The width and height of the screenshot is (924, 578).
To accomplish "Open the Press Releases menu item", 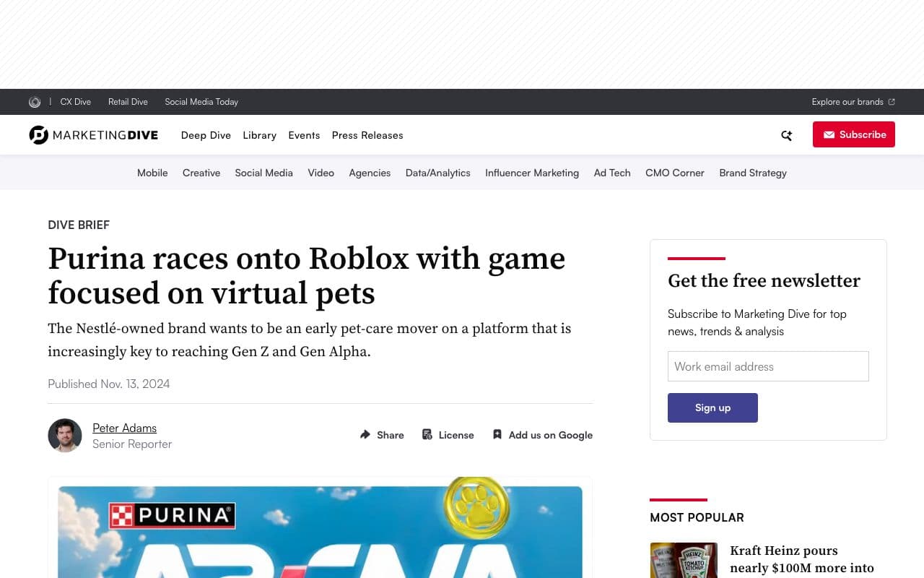I will click(367, 135).
